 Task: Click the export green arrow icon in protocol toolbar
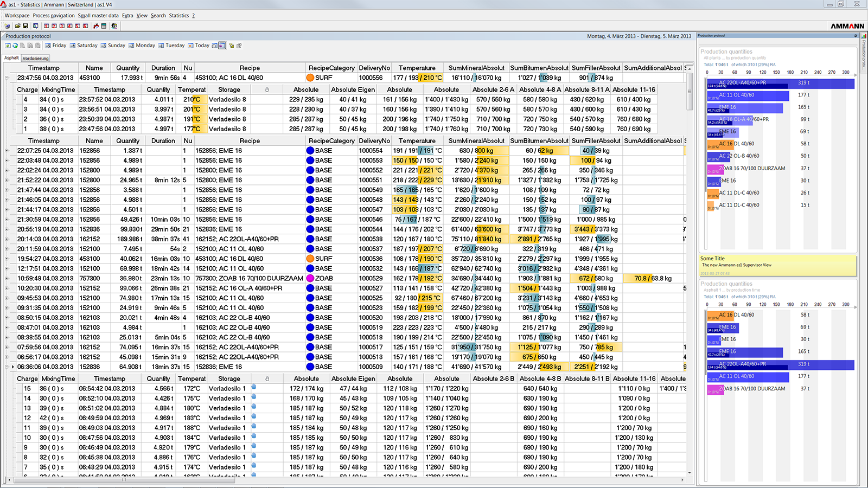tap(8, 46)
